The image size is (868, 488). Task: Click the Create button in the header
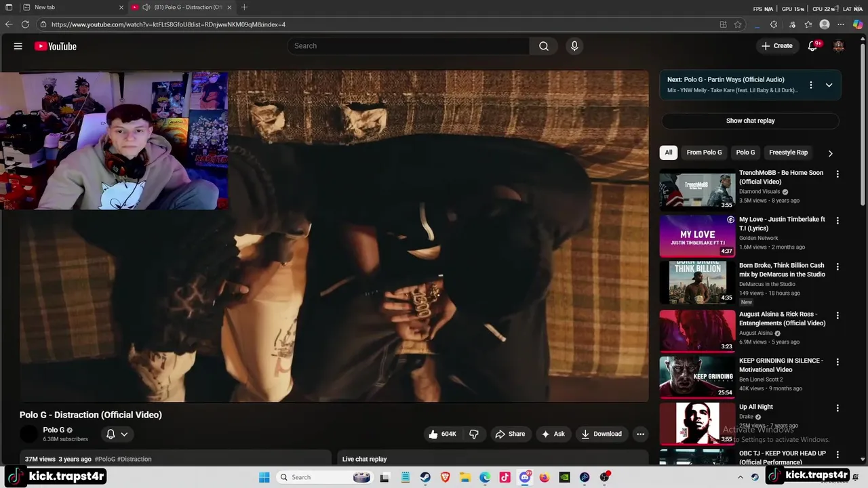776,46
